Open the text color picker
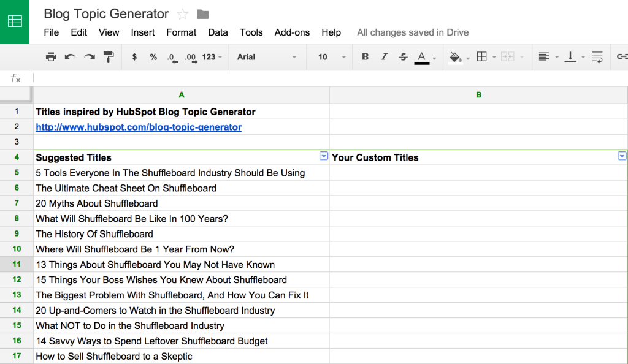This screenshot has height=364, width=628. click(x=422, y=58)
